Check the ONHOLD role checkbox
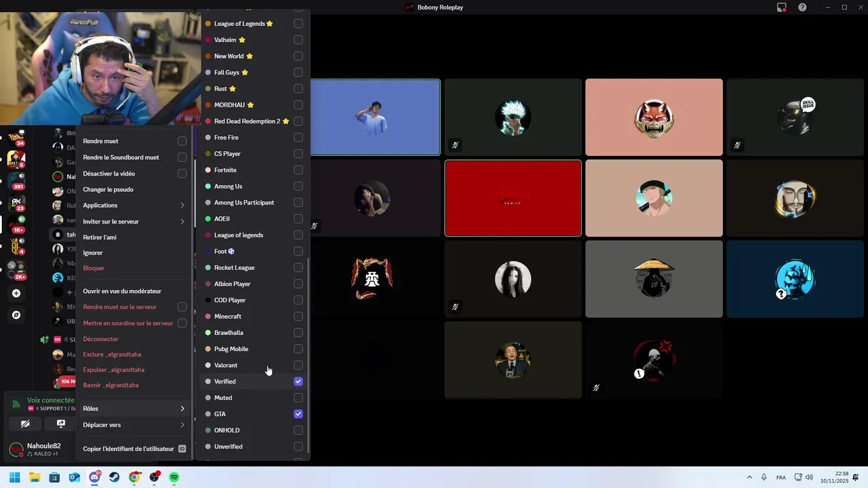868x488 pixels. [x=298, y=430]
